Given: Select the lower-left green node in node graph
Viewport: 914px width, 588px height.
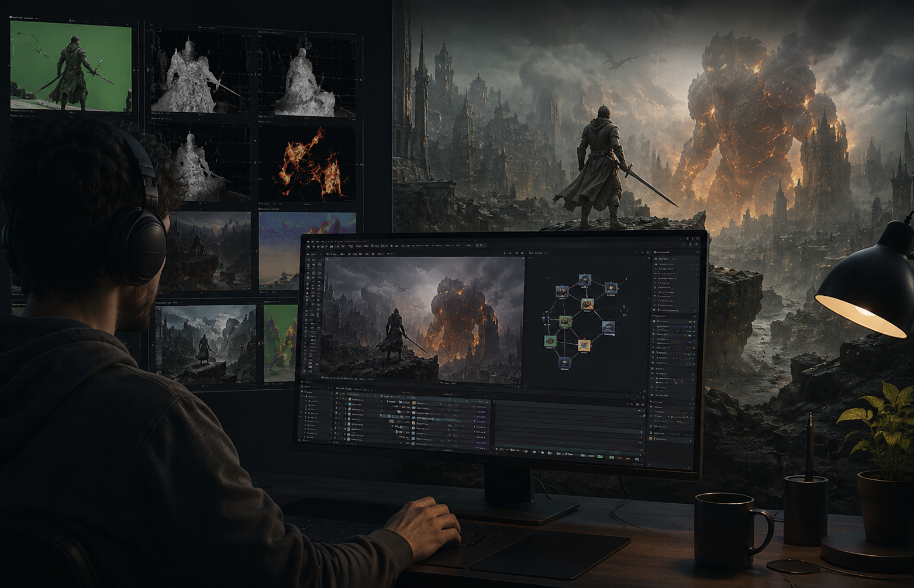Looking at the screenshot, I should (550, 341).
